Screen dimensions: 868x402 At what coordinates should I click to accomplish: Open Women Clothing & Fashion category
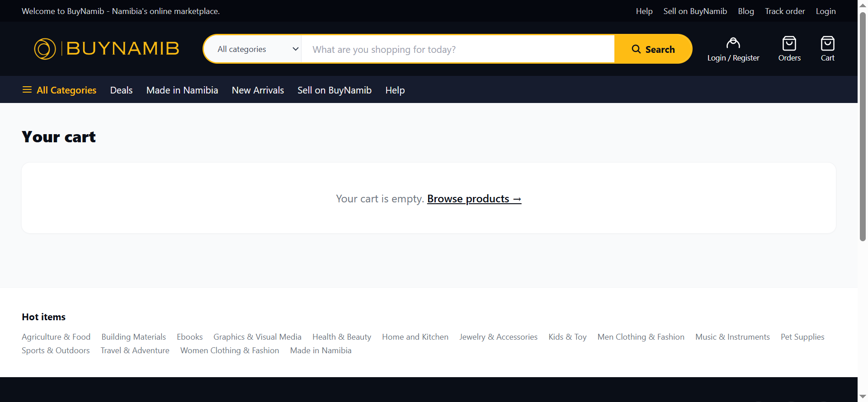(x=230, y=351)
